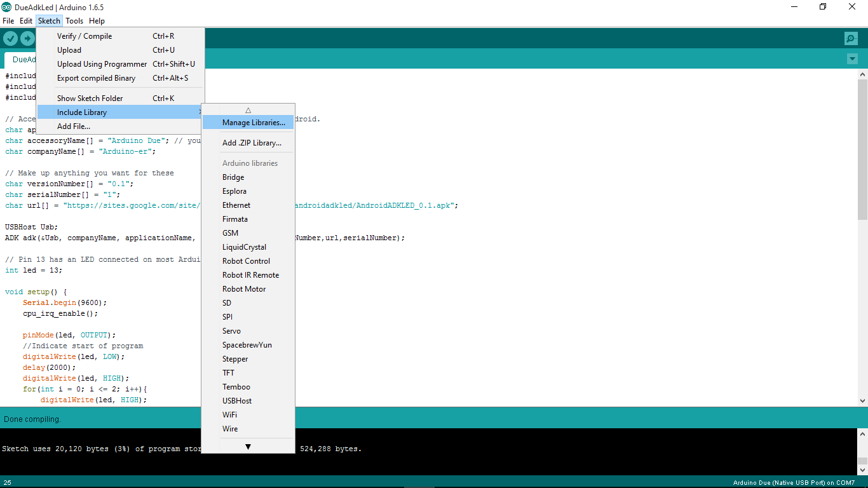
Task: Include the SpacebrewYun library
Action: 248,345
